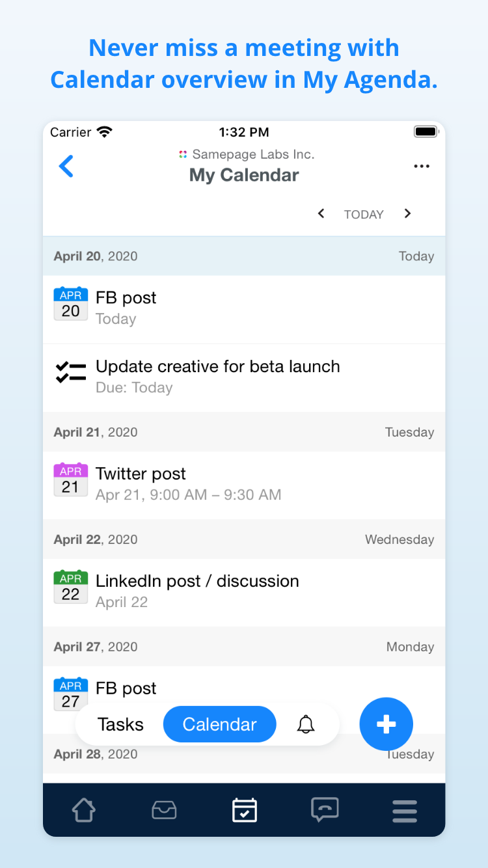
Task: Open the notifications bell
Action: point(306,724)
